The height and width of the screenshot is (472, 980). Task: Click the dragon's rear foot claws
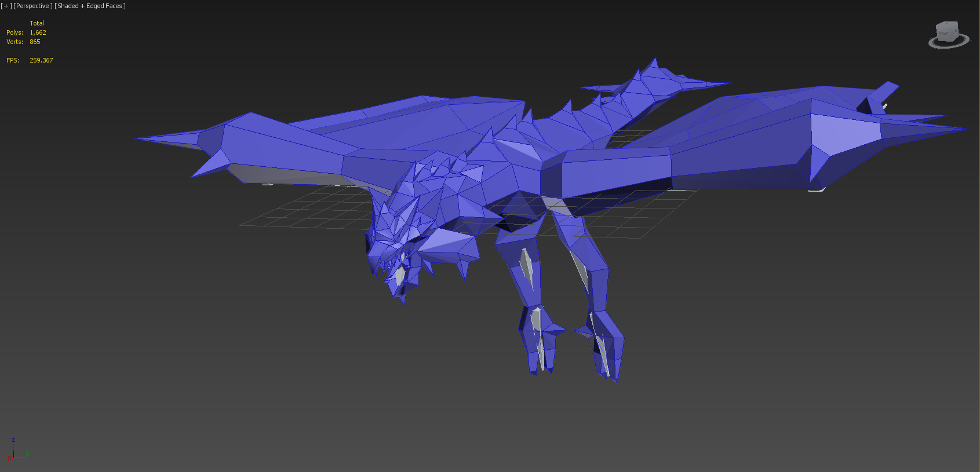coord(603,347)
